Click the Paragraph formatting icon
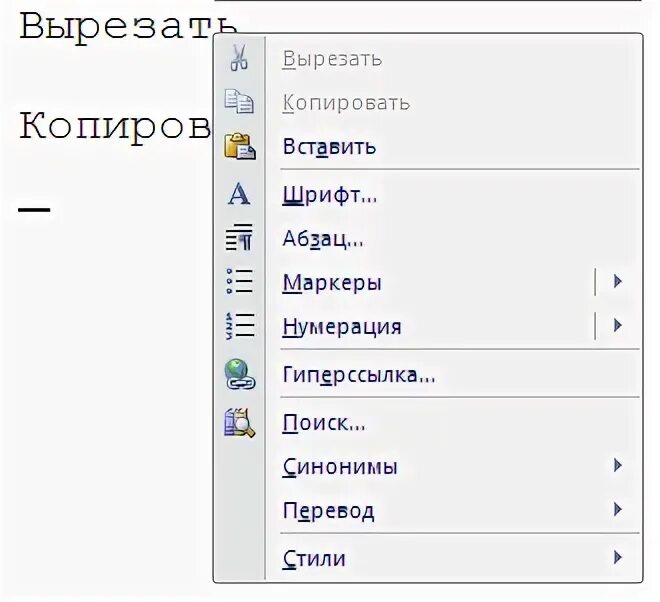Screen dimensions: 660x602 239,237
